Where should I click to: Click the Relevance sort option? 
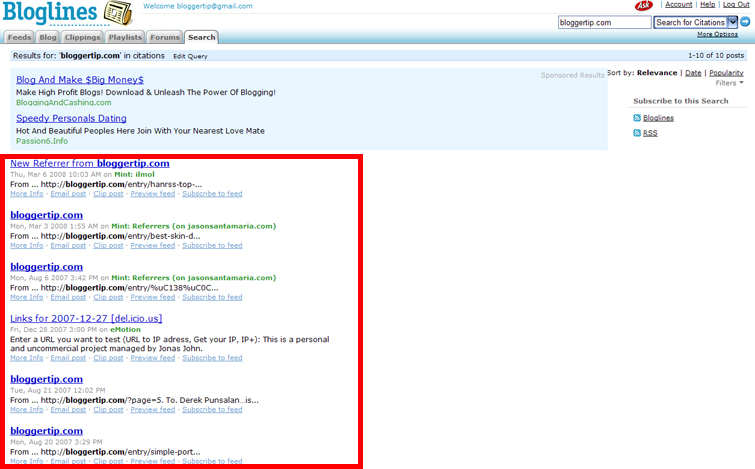pyautogui.click(x=657, y=73)
